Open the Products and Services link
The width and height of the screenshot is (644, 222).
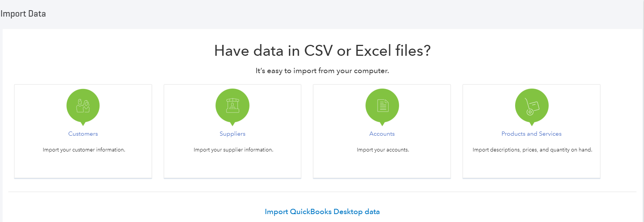[x=531, y=134]
